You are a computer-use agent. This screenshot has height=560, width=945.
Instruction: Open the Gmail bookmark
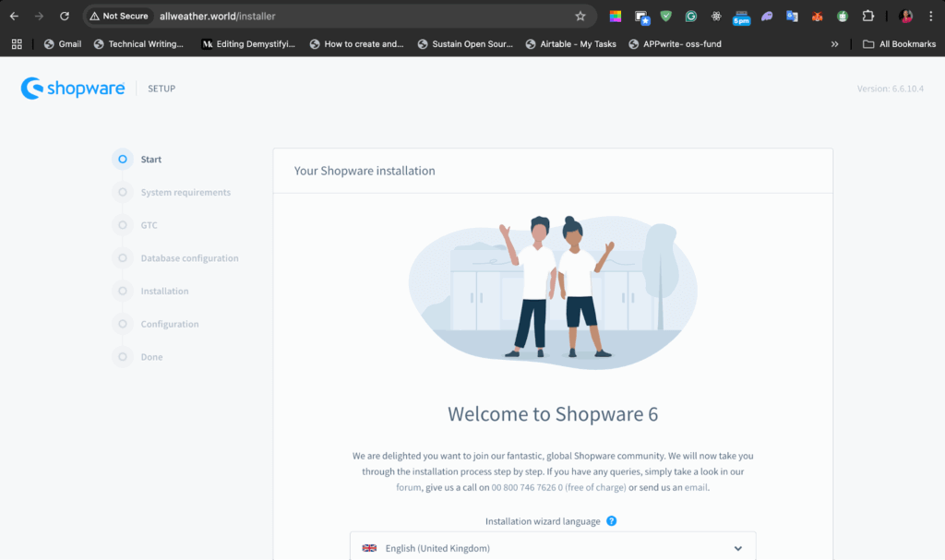coord(63,44)
